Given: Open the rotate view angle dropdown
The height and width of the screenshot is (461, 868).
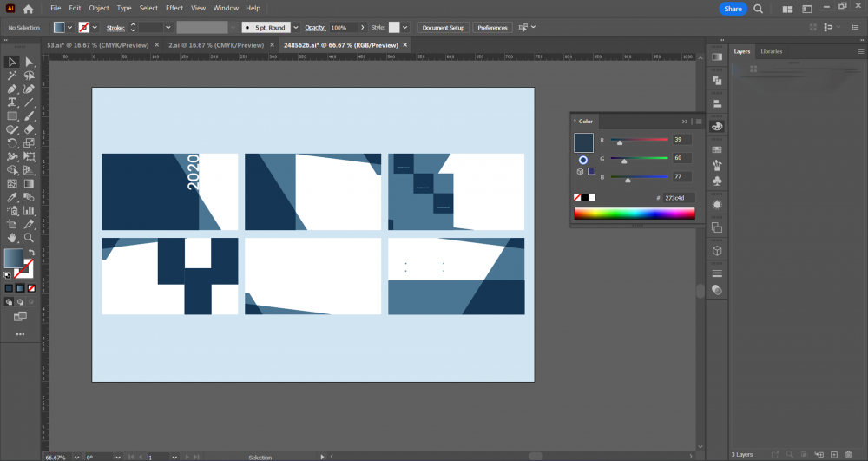Looking at the screenshot, I should (118, 458).
